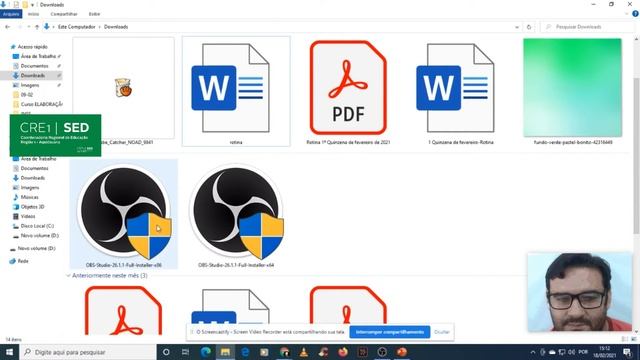The width and height of the screenshot is (640, 360).
Task: Open 'Imagens' under Este Computador
Action: (30, 187)
